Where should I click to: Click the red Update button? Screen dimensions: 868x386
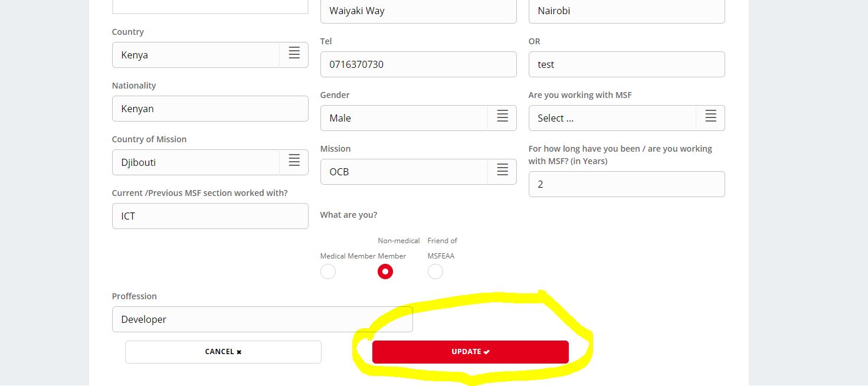[470, 352]
